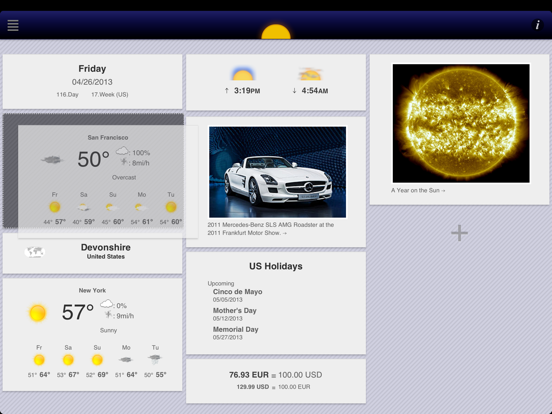The image size is (552, 414).
Task: Tap the 50° temperature reading
Action: pyautogui.click(x=93, y=159)
